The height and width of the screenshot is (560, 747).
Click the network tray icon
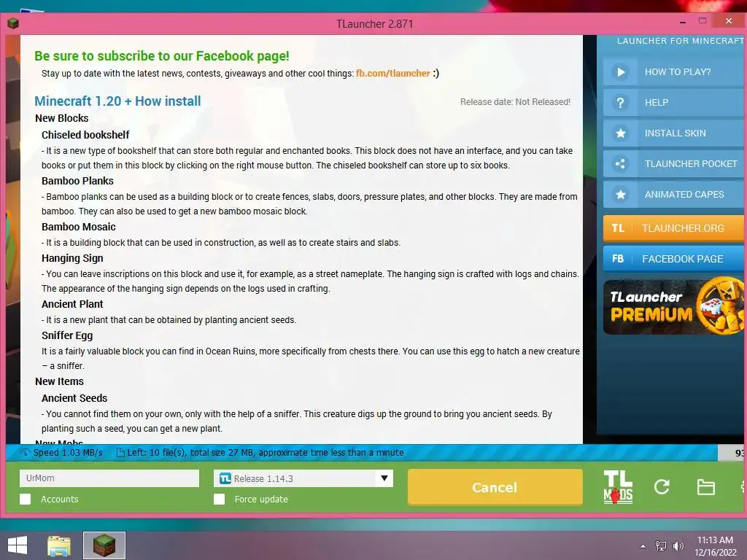661,545
